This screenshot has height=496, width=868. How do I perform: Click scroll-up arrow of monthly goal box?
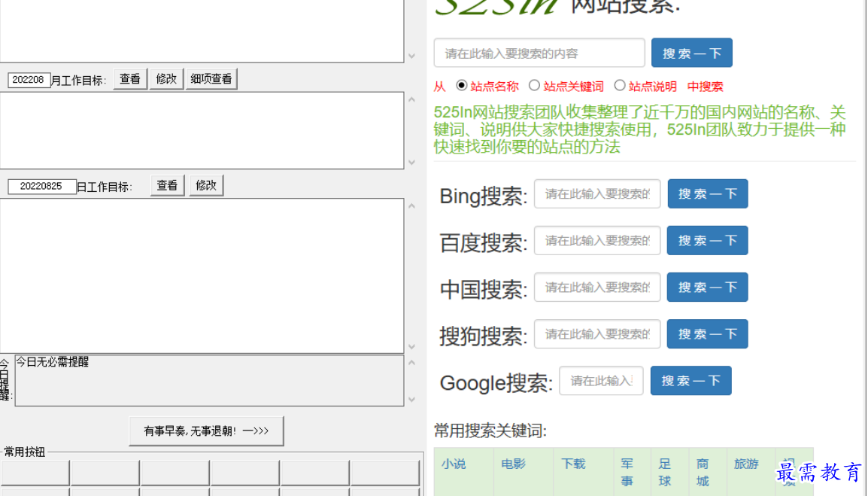[x=412, y=100]
